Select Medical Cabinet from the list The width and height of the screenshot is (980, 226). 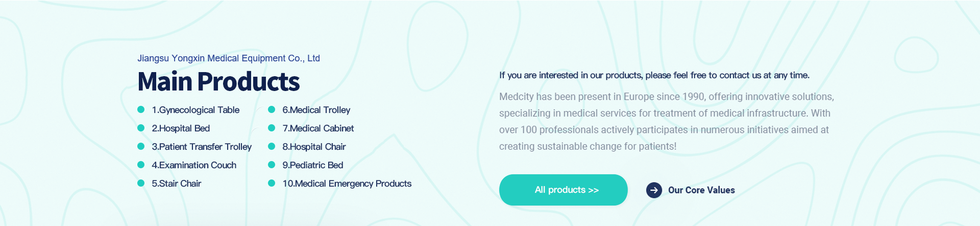click(x=318, y=128)
